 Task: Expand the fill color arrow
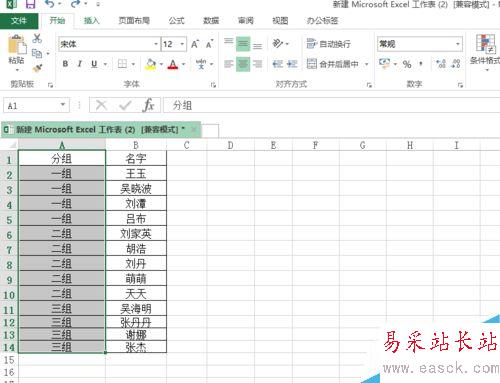[x=161, y=64]
